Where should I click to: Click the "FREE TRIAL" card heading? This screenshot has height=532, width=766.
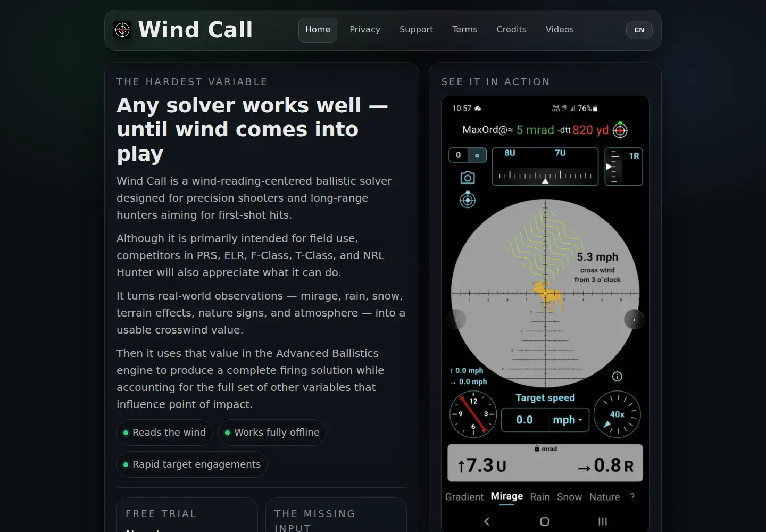click(x=161, y=514)
